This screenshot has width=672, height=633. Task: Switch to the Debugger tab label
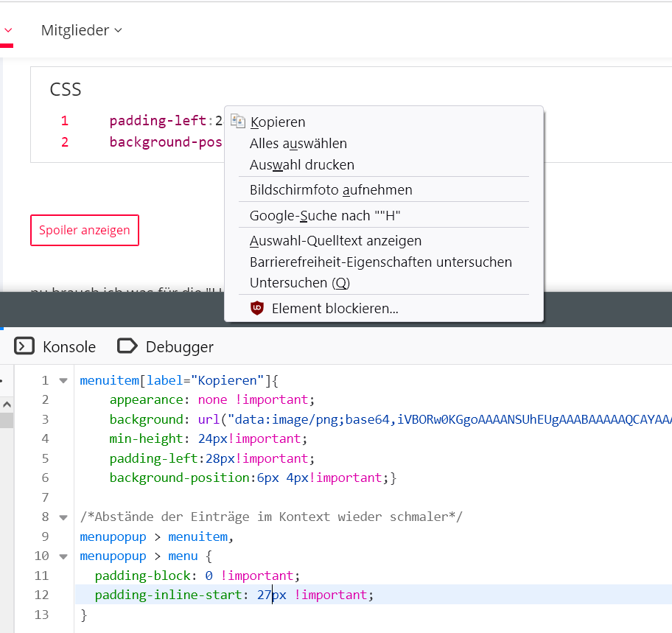point(179,346)
